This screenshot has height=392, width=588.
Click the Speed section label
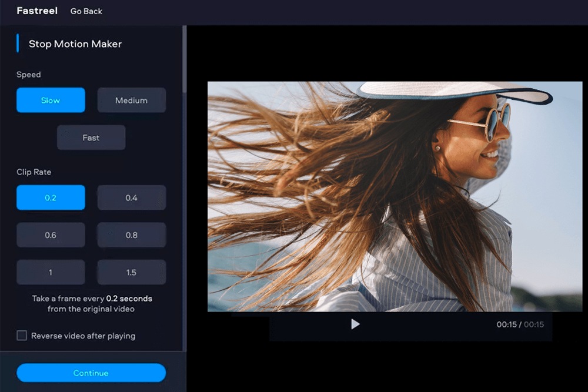[x=29, y=75]
